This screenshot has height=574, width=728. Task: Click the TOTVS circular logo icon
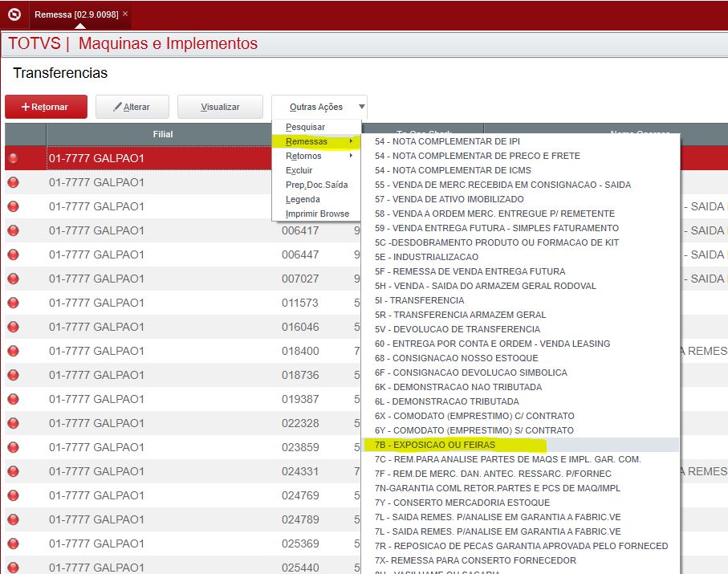pyautogui.click(x=14, y=14)
